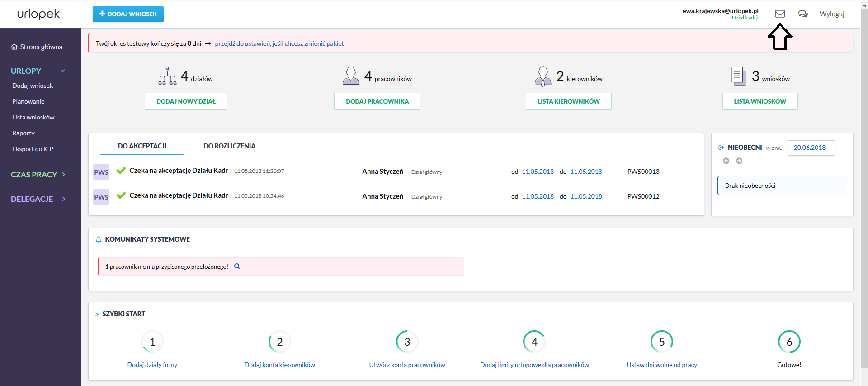Open Dodaj działy firmy link
This screenshot has width=868, height=386.
coord(152,365)
